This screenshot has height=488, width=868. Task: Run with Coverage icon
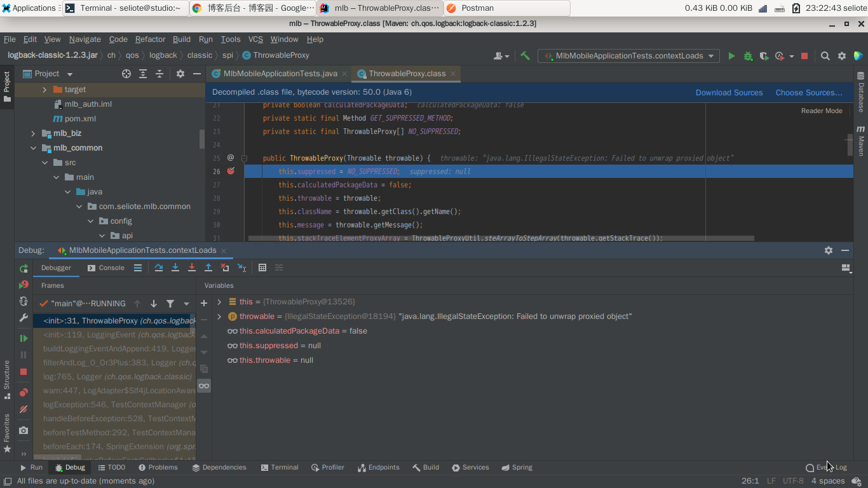click(764, 56)
